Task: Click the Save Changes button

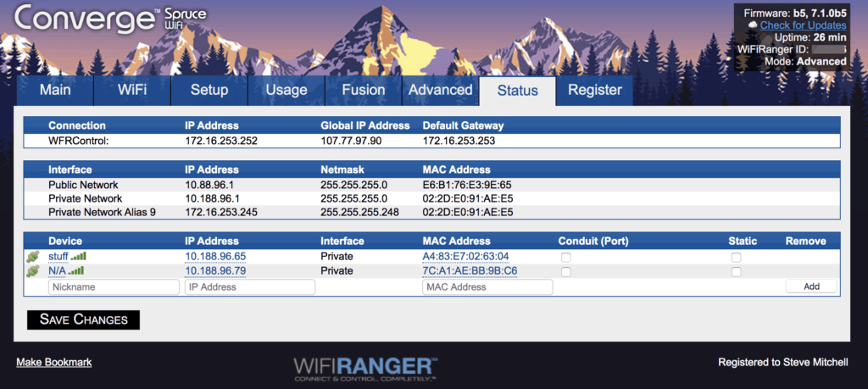Action: pos(84,320)
